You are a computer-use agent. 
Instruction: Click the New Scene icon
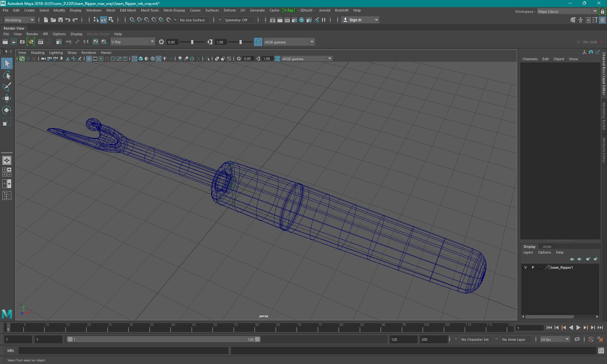tap(46, 20)
